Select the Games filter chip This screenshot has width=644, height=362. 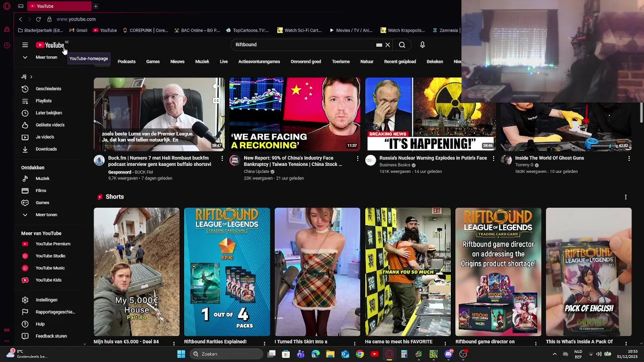point(153,61)
